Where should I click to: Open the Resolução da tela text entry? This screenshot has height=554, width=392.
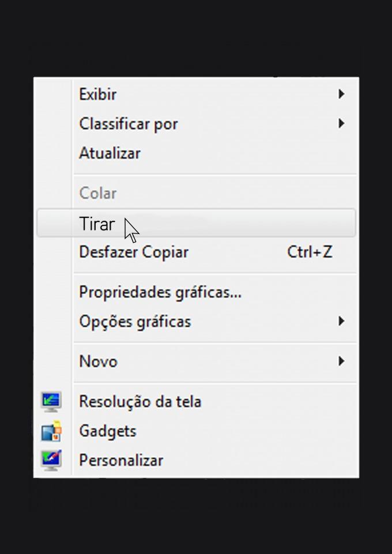[x=140, y=401]
